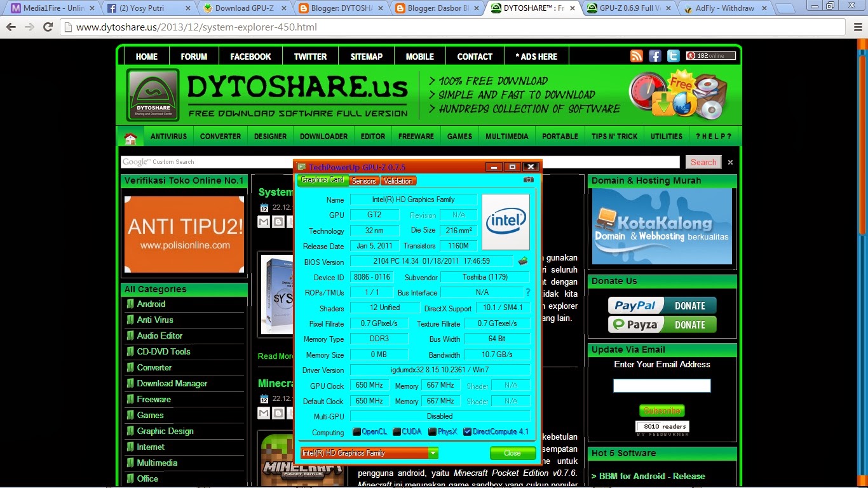The height and width of the screenshot is (488, 868).
Task: Click BlogThis icon under the Minecraft post
Action: pos(278,413)
